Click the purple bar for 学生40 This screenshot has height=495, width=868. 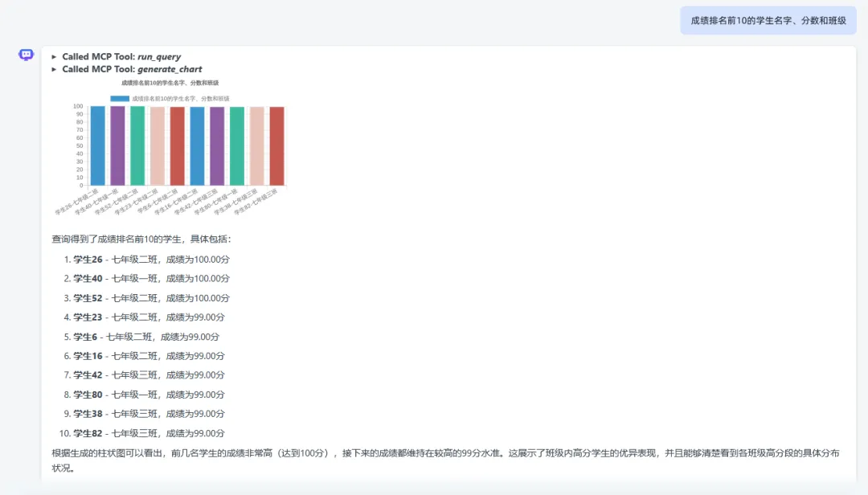click(x=117, y=145)
